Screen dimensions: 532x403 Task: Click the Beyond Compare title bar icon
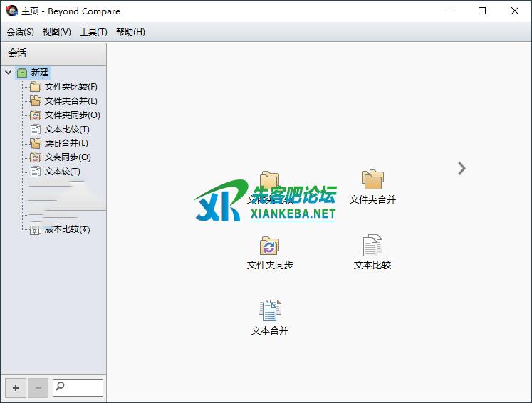click(x=11, y=11)
